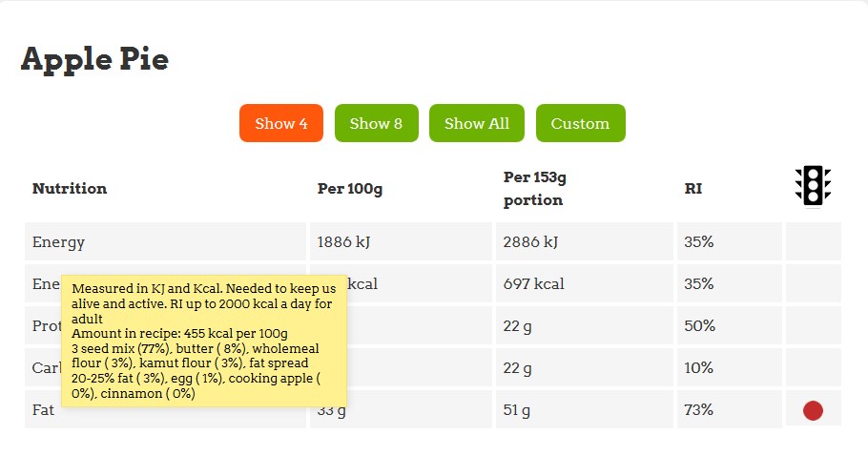The height and width of the screenshot is (456, 868).
Task: Click the RI column header
Action: pyautogui.click(x=693, y=189)
